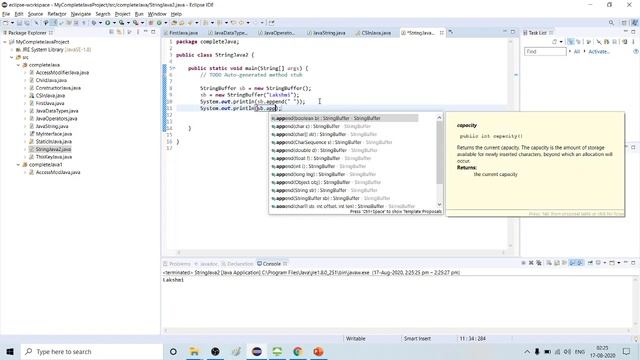Image resolution: width=640 pixels, height=360 pixels.
Task: Open the Source menu
Action: click(x=35, y=14)
